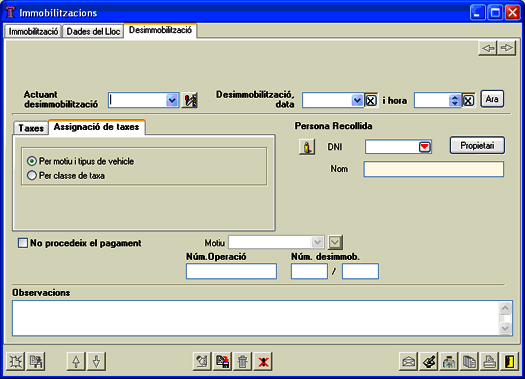Open the desimmobilització data dropdown
The height and width of the screenshot is (379, 525).
click(x=357, y=100)
